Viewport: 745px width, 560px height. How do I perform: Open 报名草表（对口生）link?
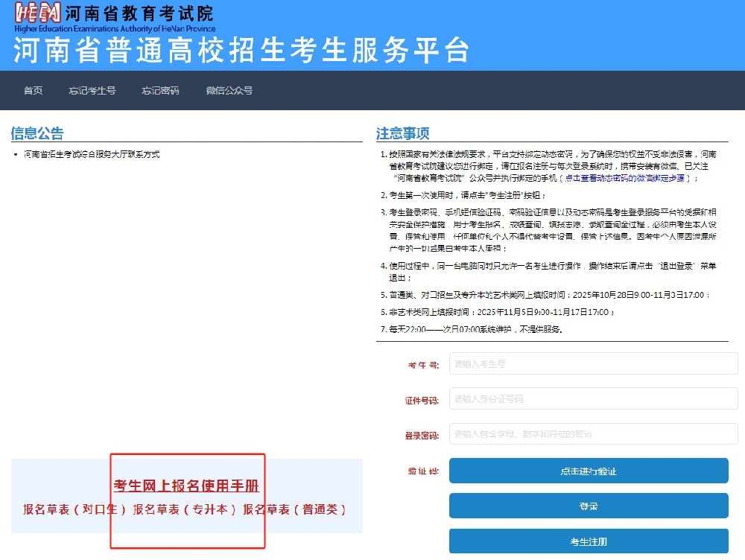(74, 510)
